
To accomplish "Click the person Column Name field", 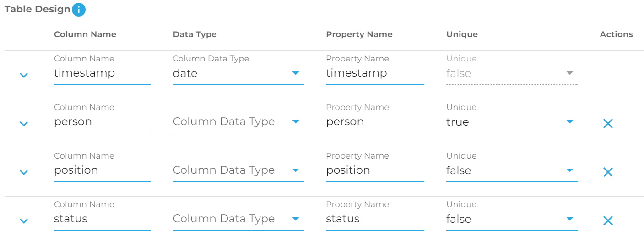I will pyautogui.click(x=102, y=122).
